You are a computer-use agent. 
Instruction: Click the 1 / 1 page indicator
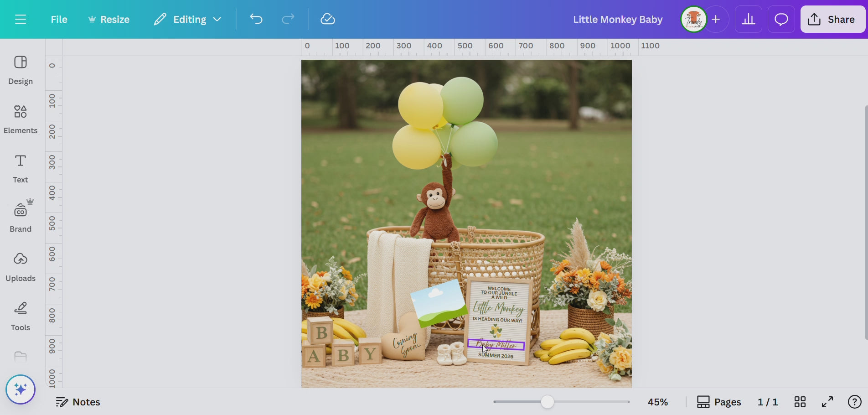(x=768, y=402)
